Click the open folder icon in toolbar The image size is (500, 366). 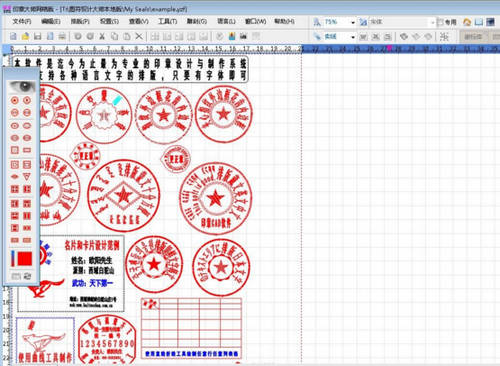(x=25, y=36)
